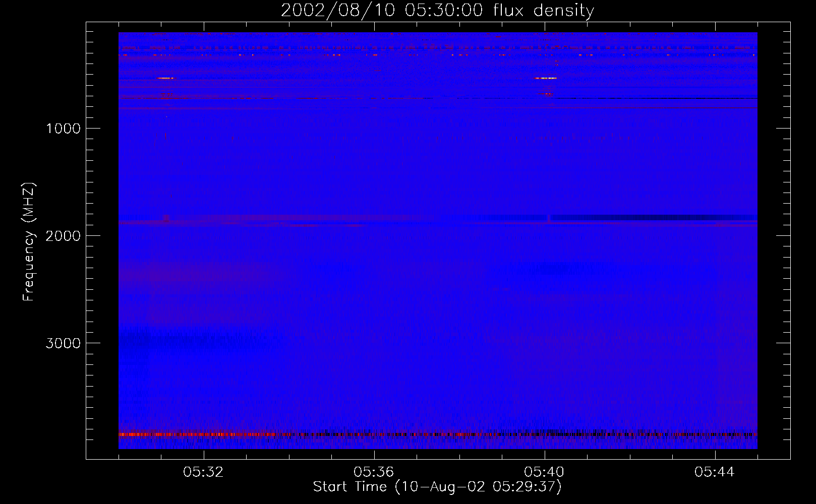Select the 'Start Time (10-Aug-02 05:29:37)' label
Viewport: 816px width, 504px height.
click(x=437, y=487)
